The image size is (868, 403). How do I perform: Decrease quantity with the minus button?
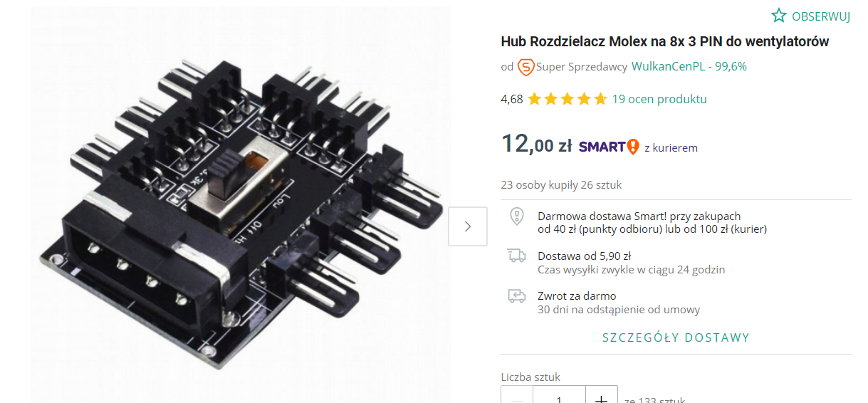(517, 396)
